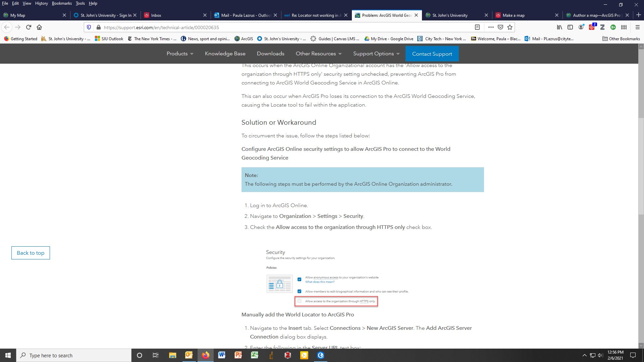The image size is (644, 362).
Task: Open the sidebars panel icon
Action: 570,27
